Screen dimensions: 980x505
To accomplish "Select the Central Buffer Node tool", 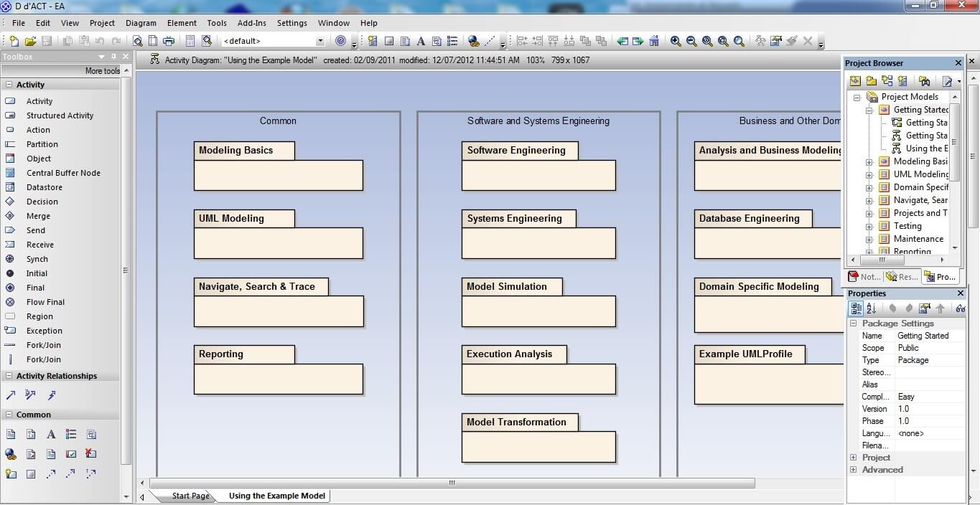I will pyautogui.click(x=63, y=173).
